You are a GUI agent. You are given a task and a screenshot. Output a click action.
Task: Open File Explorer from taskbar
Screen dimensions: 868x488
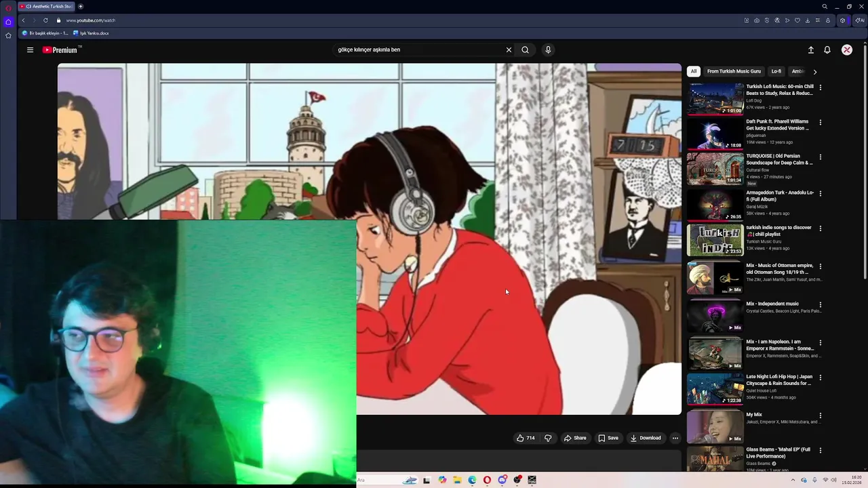457,480
